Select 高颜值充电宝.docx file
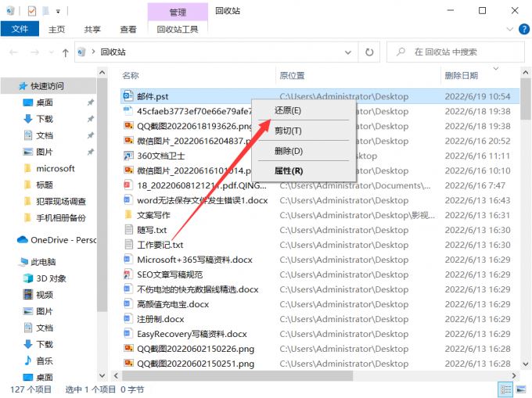Screen dimensions: 532x398 (x=173, y=304)
